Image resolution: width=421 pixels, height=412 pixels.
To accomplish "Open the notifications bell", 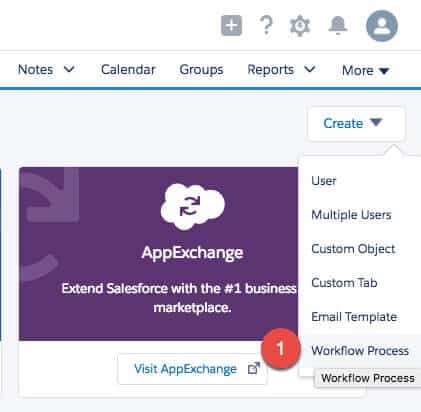I will 338,25.
